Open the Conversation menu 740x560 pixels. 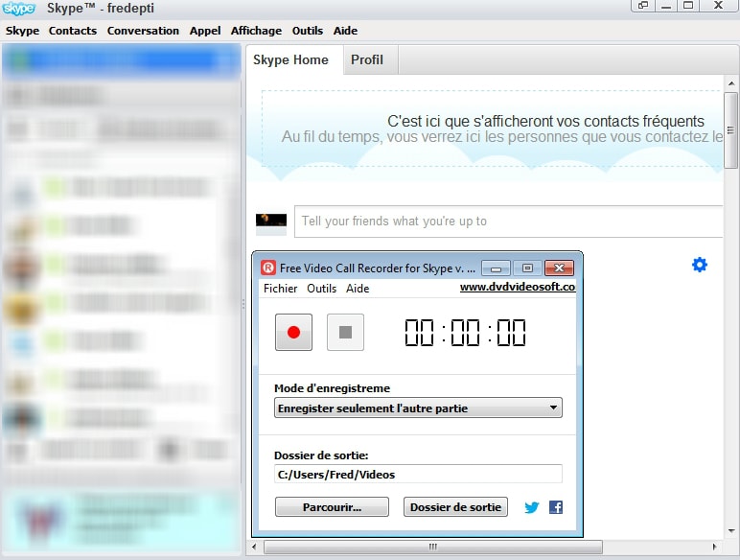(143, 31)
